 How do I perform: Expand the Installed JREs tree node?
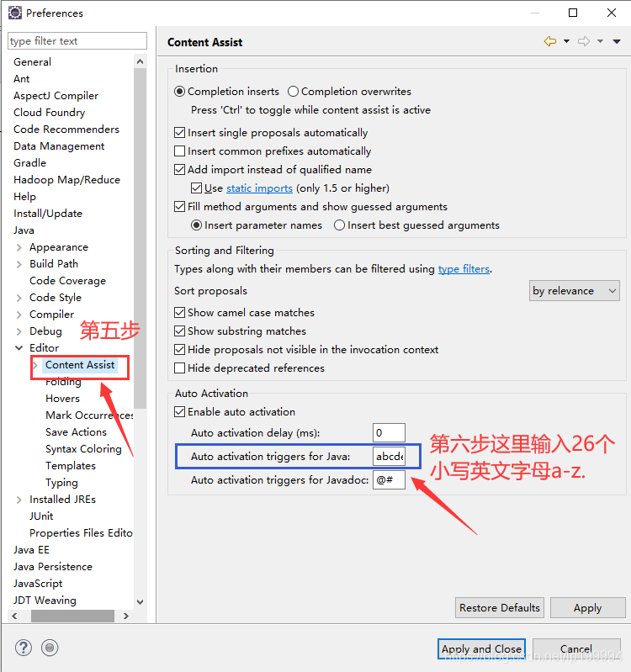(19, 500)
